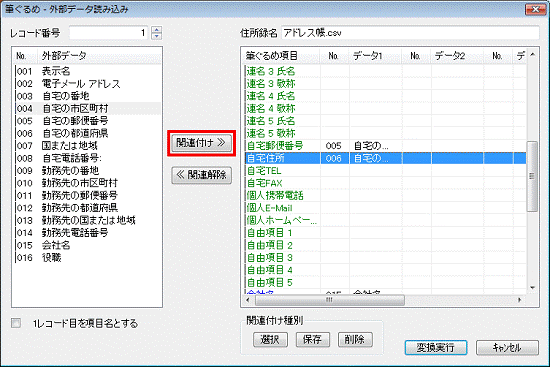Select row 005 自宅の郵便番号

click(x=87, y=121)
